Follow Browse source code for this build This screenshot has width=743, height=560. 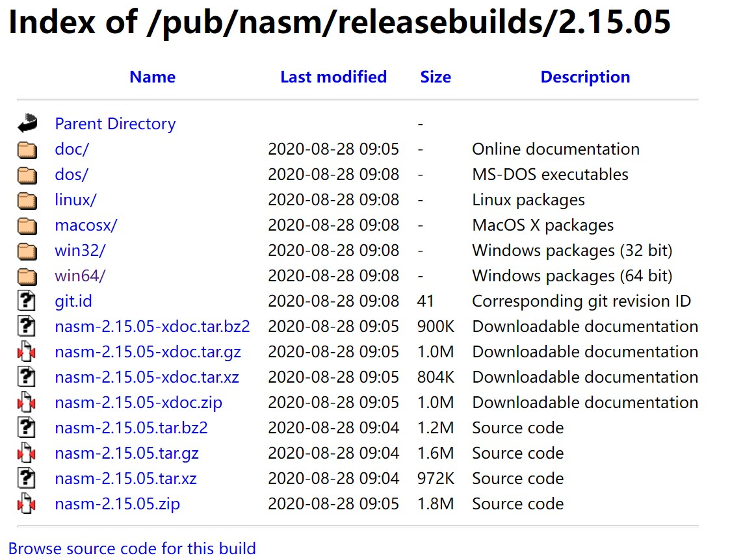132,548
